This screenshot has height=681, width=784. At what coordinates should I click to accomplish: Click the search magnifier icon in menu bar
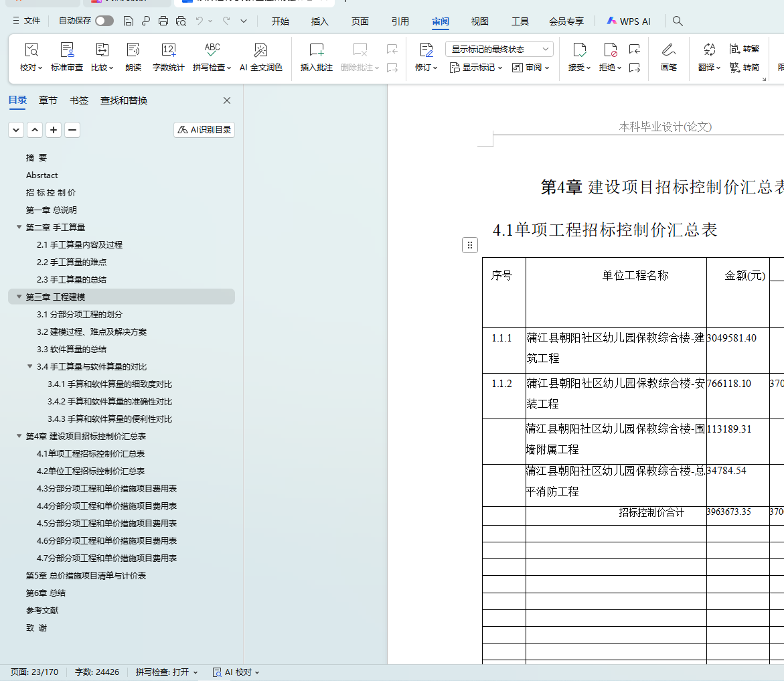678,21
